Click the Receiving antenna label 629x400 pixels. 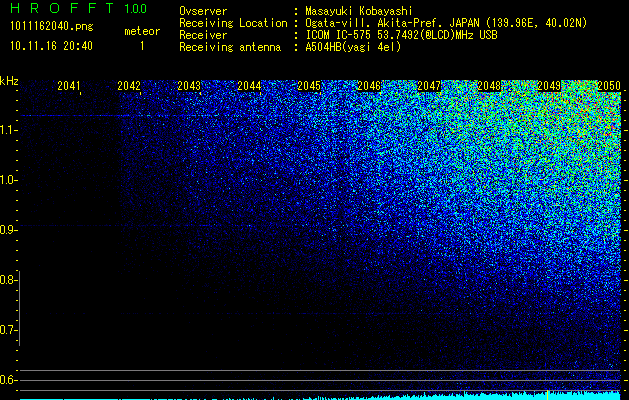point(230,47)
